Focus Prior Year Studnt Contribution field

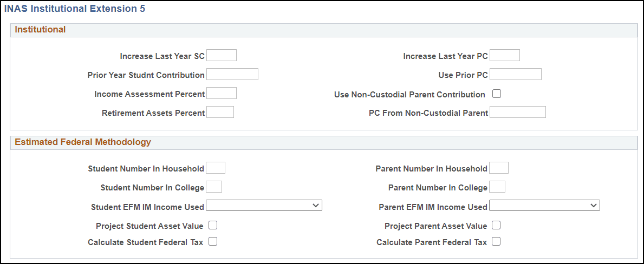(x=232, y=74)
